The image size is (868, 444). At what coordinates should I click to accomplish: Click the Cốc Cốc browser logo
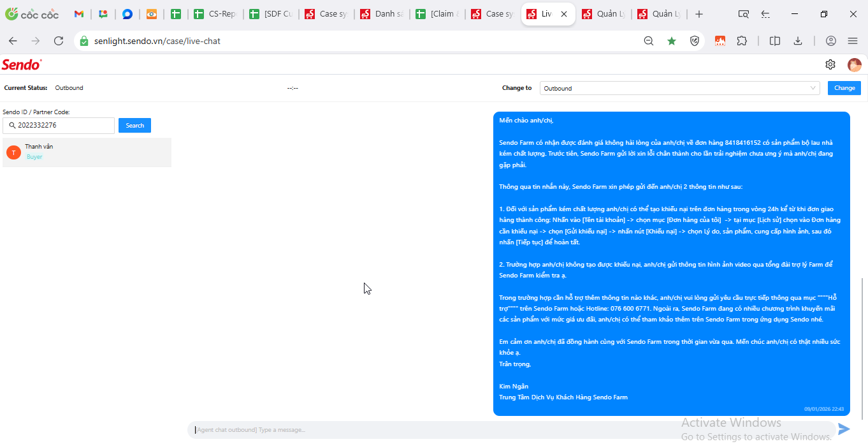[x=32, y=14]
